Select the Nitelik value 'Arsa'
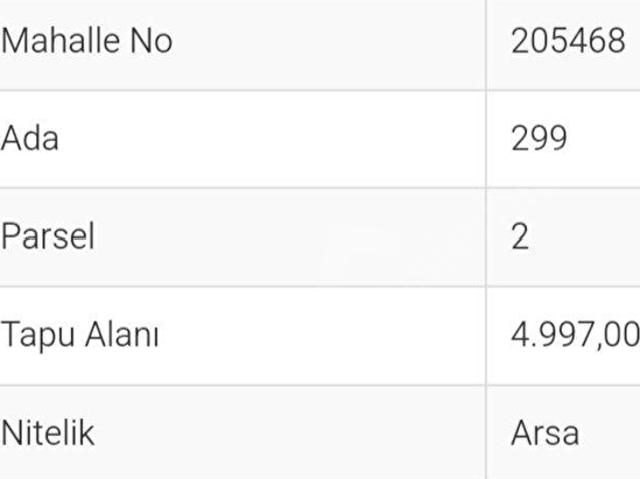The height and width of the screenshot is (479, 640). click(545, 433)
